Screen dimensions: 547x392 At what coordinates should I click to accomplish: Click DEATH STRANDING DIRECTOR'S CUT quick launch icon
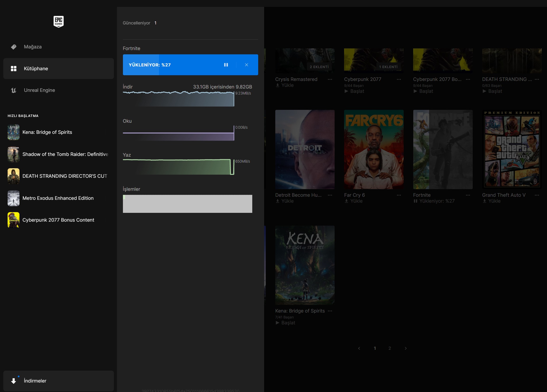coord(14,176)
